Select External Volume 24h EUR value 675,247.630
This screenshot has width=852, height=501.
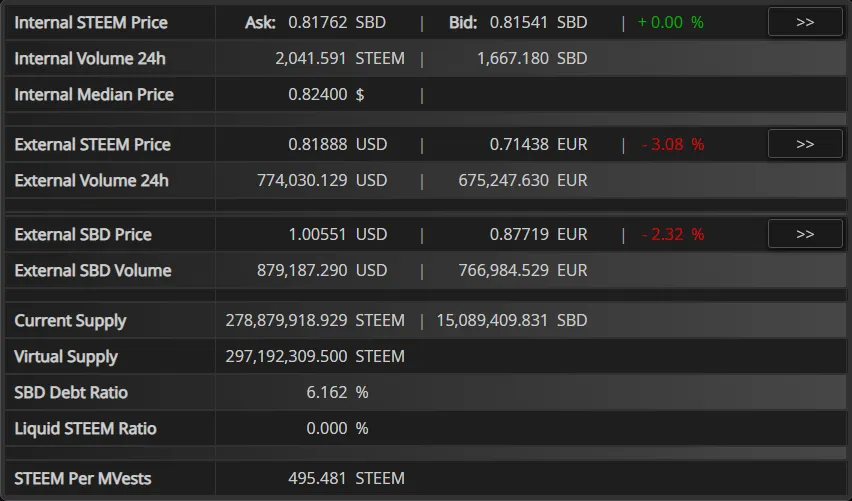point(503,180)
